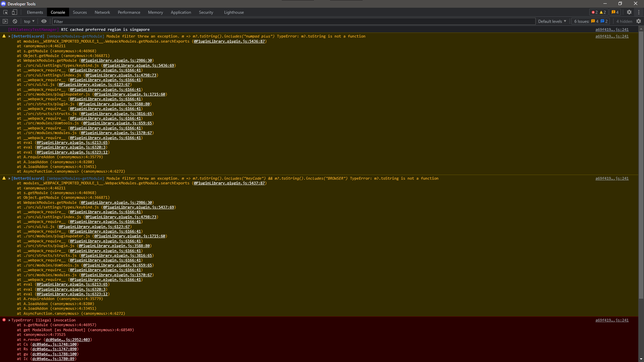The image size is (644, 362).
Task: Collapse the first BetterDiscord numpad plus warning
Action: pyautogui.click(x=9, y=36)
